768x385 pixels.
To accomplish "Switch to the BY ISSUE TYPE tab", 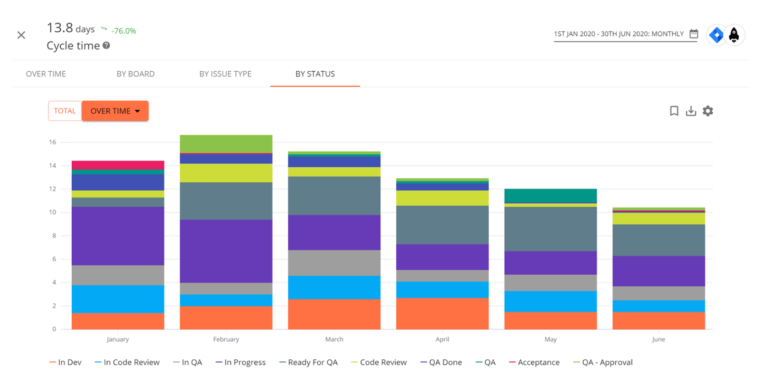I will pyautogui.click(x=225, y=74).
